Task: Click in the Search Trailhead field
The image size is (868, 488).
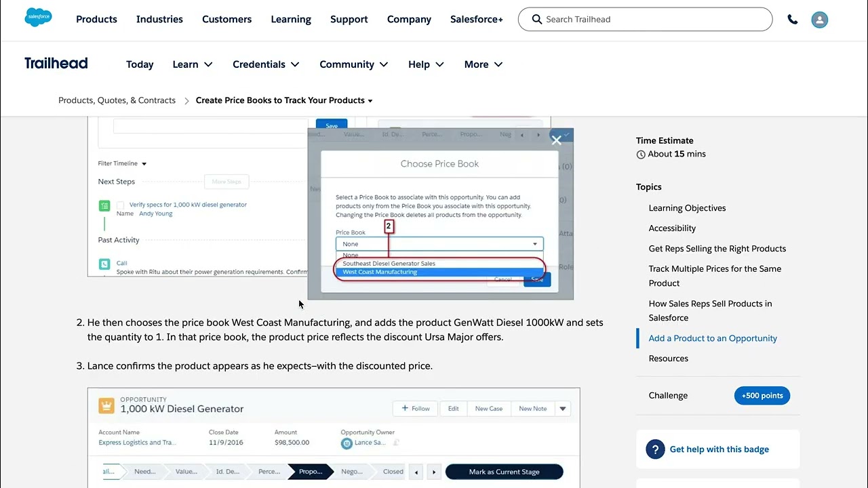Action: 645,20
